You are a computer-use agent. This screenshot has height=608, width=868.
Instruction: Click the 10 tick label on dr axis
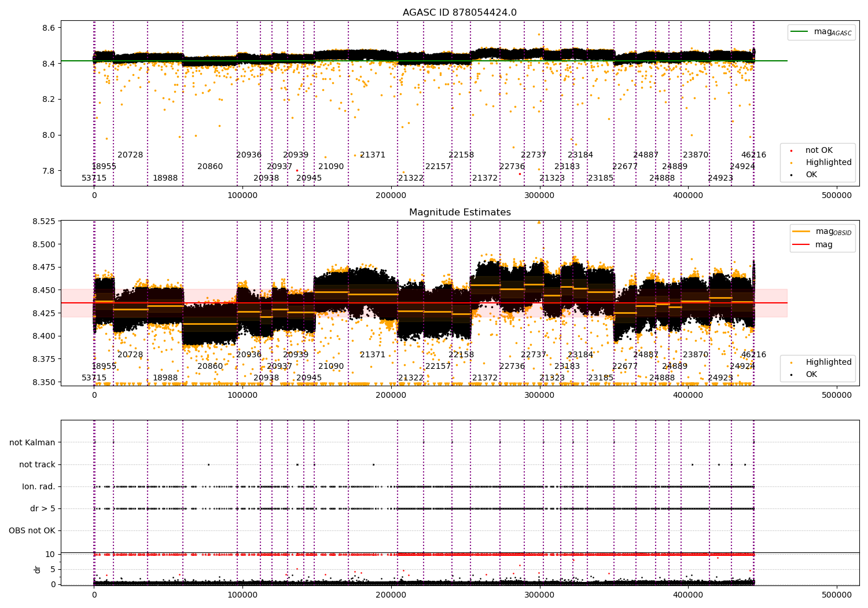(x=51, y=554)
